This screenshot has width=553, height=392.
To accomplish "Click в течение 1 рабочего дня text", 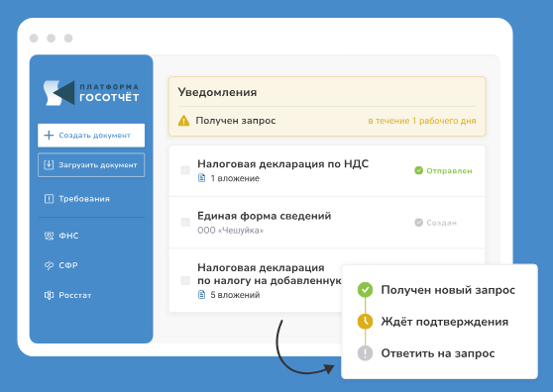I will coord(422,121).
